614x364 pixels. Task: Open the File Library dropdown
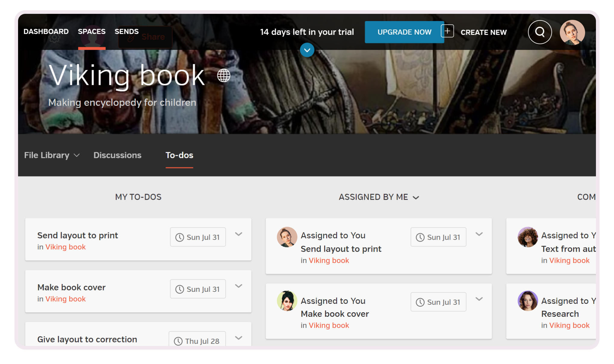click(x=52, y=155)
